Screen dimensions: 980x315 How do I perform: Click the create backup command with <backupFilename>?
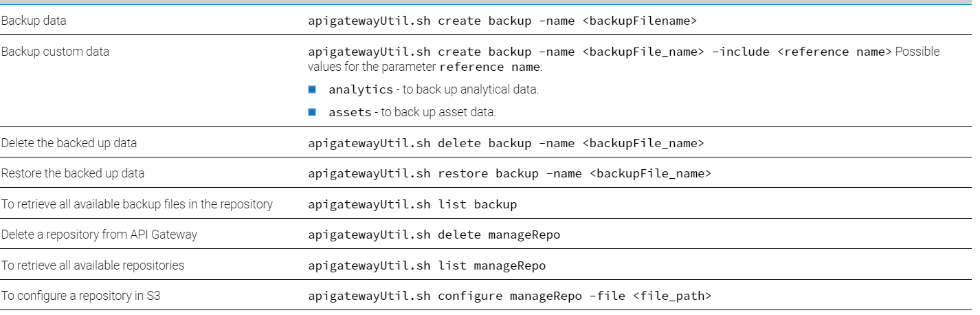502,21
